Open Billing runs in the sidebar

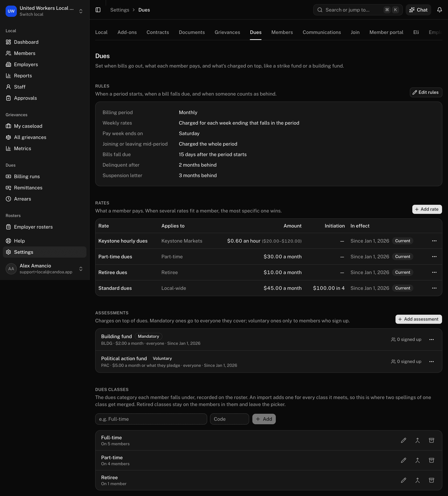tap(44, 176)
